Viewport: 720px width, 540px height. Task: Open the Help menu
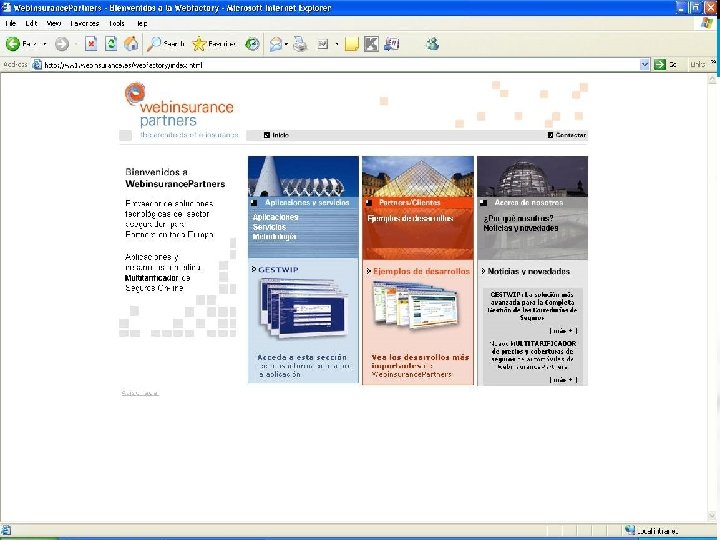[142, 23]
